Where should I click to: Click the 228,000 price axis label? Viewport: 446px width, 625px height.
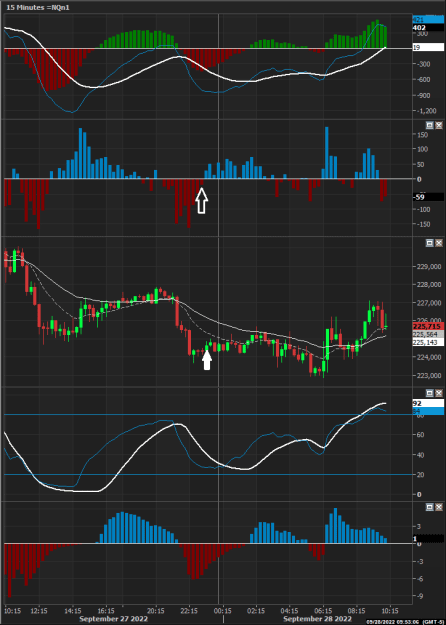(429, 285)
